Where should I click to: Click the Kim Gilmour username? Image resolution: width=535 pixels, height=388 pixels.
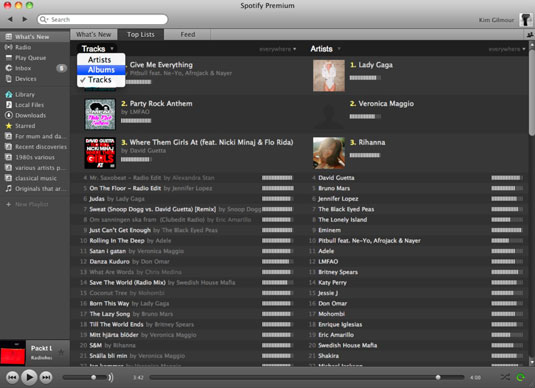[496, 20]
